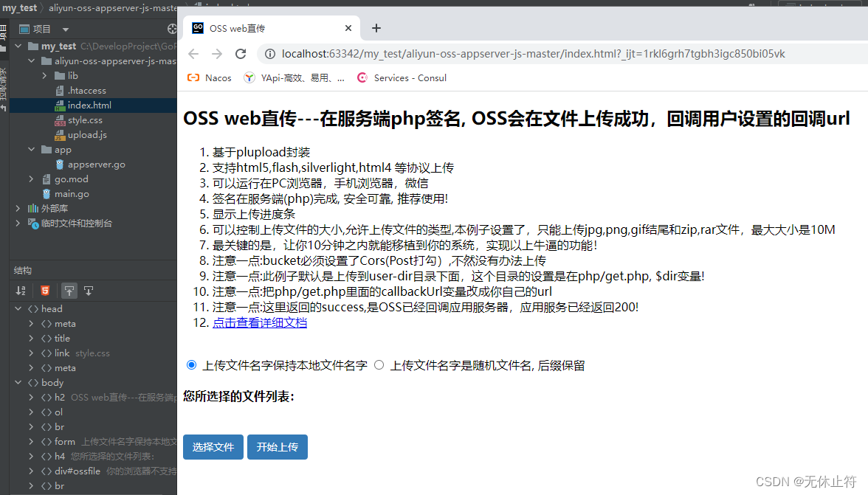
Task: Click the autoscroll from source icon
Action: 88,290
